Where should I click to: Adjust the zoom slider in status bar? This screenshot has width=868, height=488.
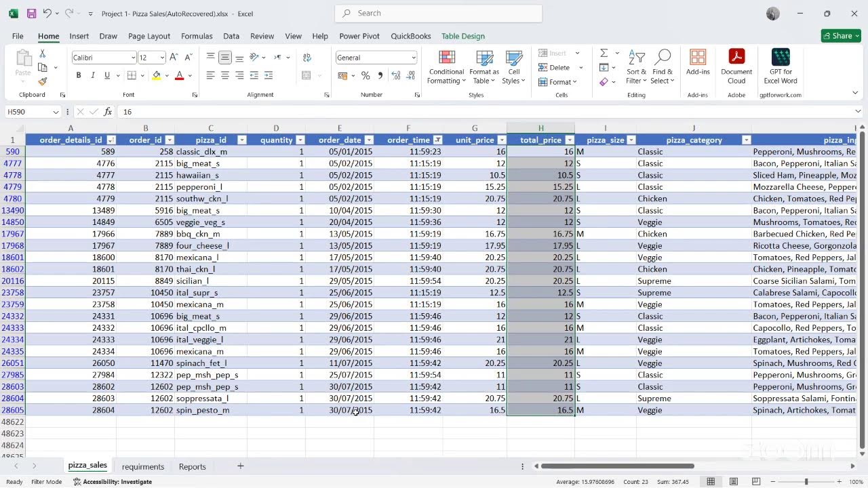806,482
